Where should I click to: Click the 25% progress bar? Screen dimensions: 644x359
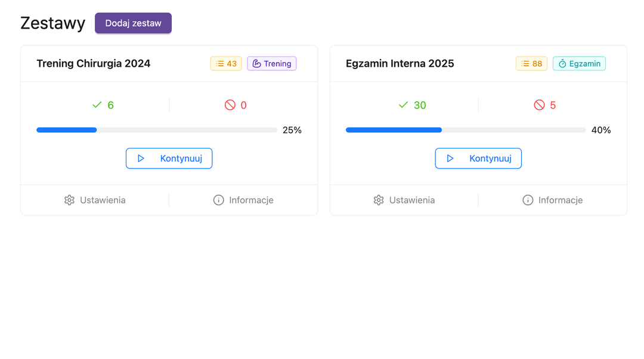click(157, 130)
